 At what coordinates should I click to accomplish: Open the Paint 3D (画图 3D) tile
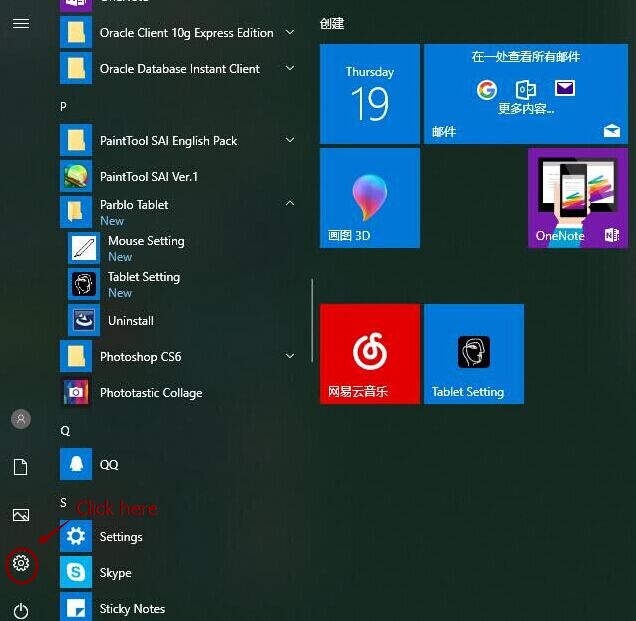[370, 198]
